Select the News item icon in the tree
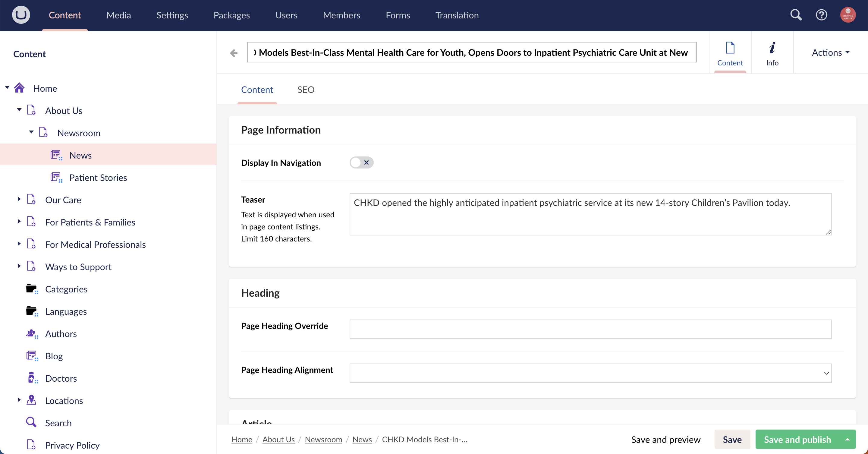This screenshot has width=868, height=454. (x=56, y=155)
